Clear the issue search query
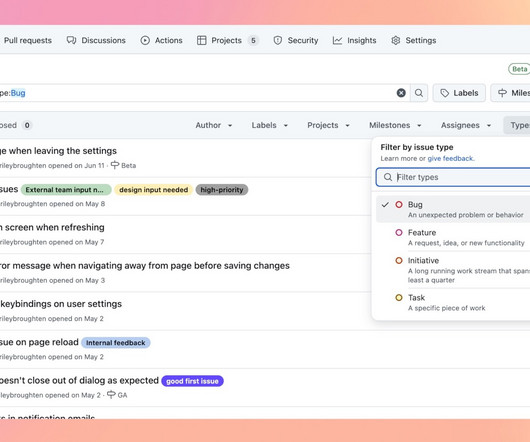 tap(401, 93)
